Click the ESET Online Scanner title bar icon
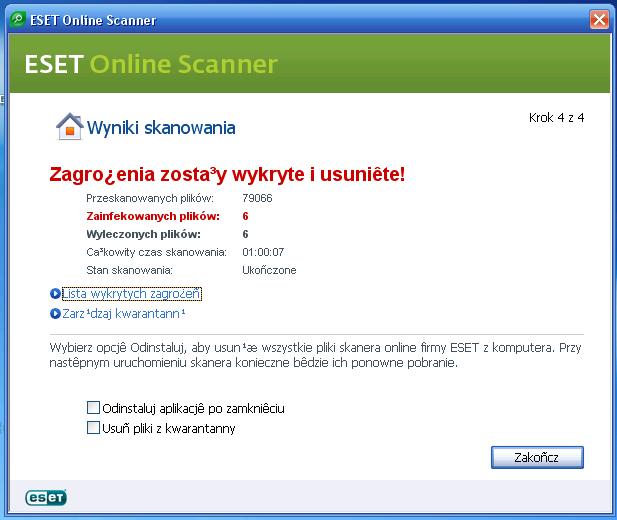The image size is (617, 520). (x=17, y=19)
